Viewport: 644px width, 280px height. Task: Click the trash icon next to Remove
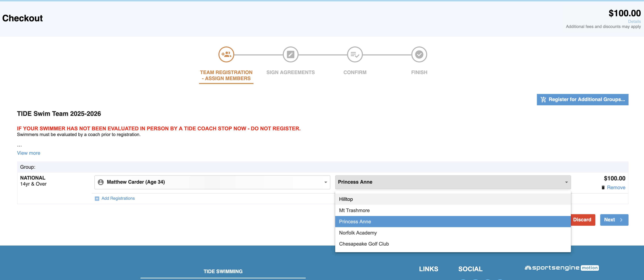[x=603, y=188]
